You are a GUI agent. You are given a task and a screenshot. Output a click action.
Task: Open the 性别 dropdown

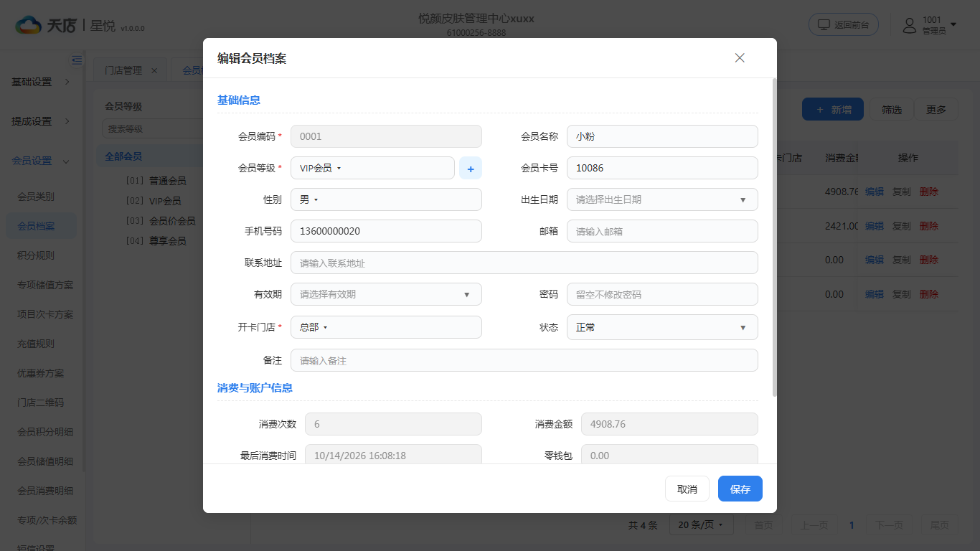(386, 199)
